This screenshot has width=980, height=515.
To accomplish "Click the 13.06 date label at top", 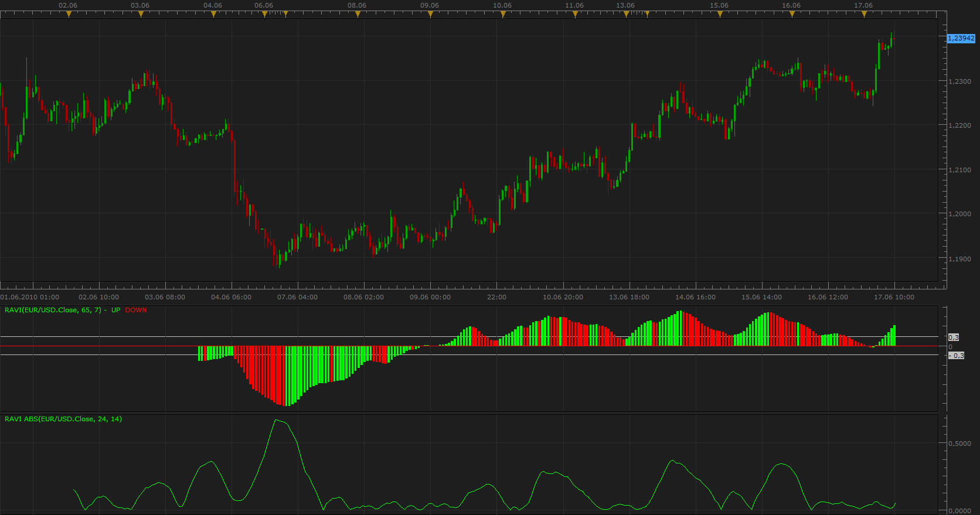I will 625,5.
